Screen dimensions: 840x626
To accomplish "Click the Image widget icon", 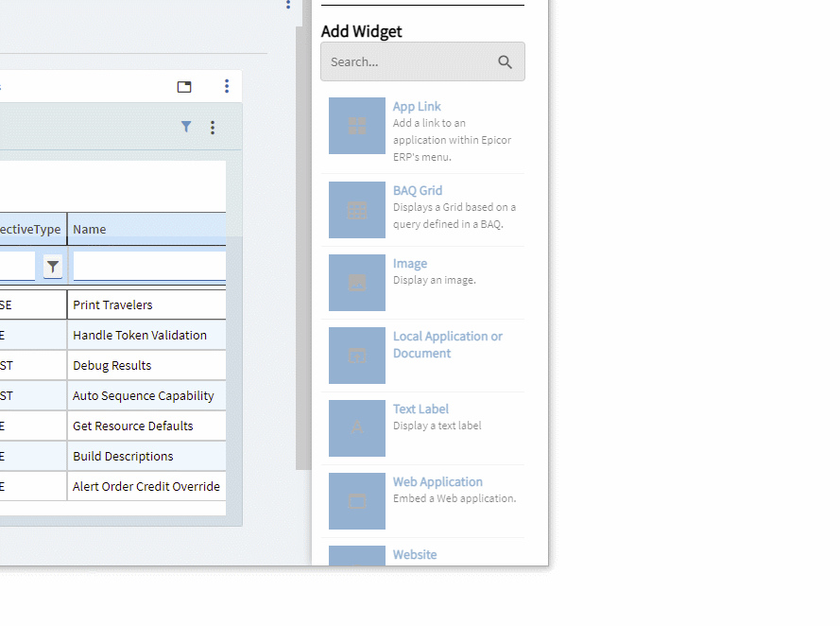I will coord(357,283).
